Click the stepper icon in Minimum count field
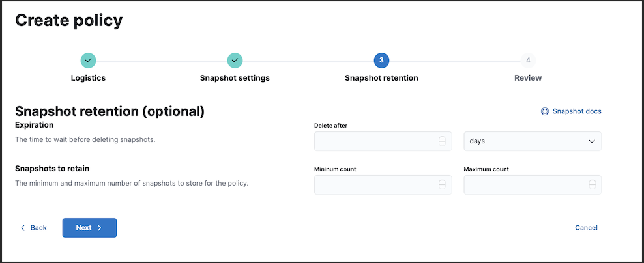The width and height of the screenshot is (644, 263). 442,185
